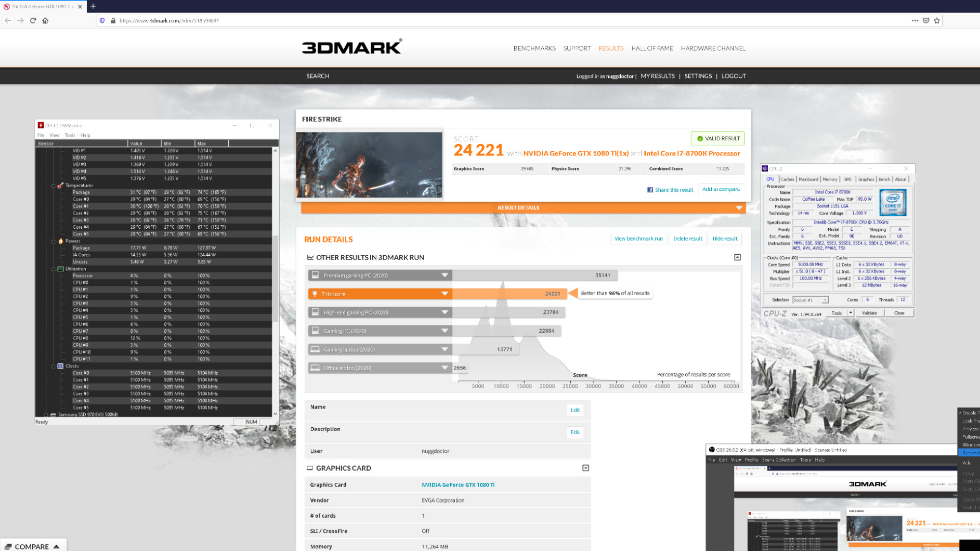Expand Premium gaming PC (2020) dropdown
The height and width of the screenshot is (551, 980).
pos(445,275)
